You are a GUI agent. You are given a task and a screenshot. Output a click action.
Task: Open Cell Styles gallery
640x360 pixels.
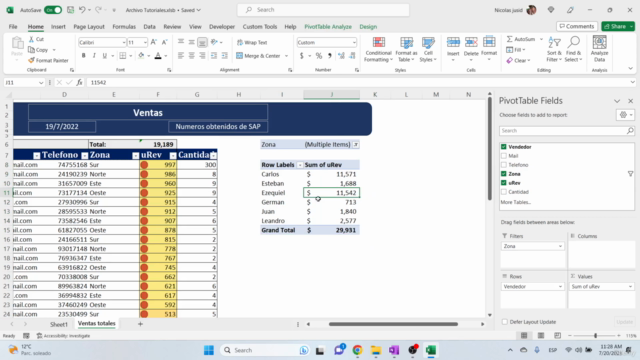[x=428, y=49]
